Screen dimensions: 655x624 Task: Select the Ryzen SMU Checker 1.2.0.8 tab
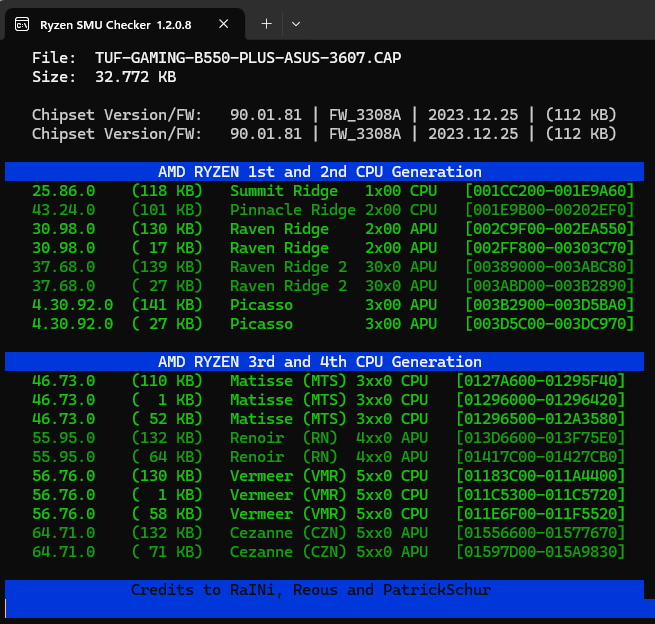tap(124, 25)
